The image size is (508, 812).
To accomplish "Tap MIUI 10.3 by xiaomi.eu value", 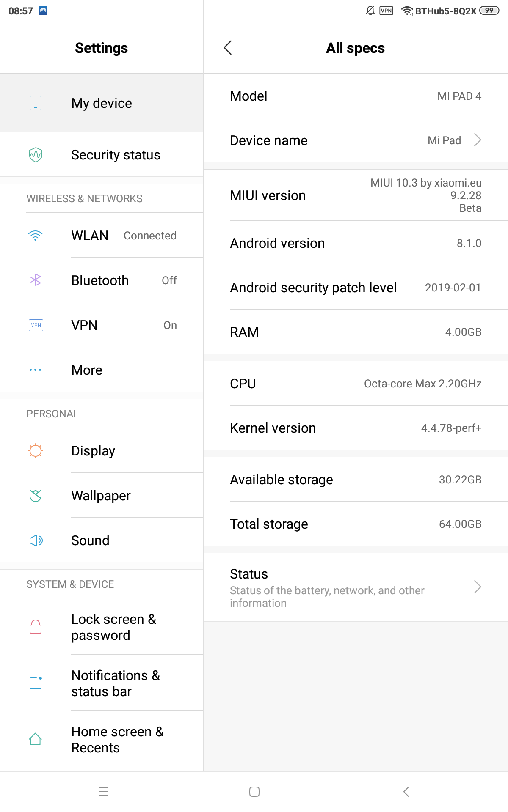I will tap(426, 195).
